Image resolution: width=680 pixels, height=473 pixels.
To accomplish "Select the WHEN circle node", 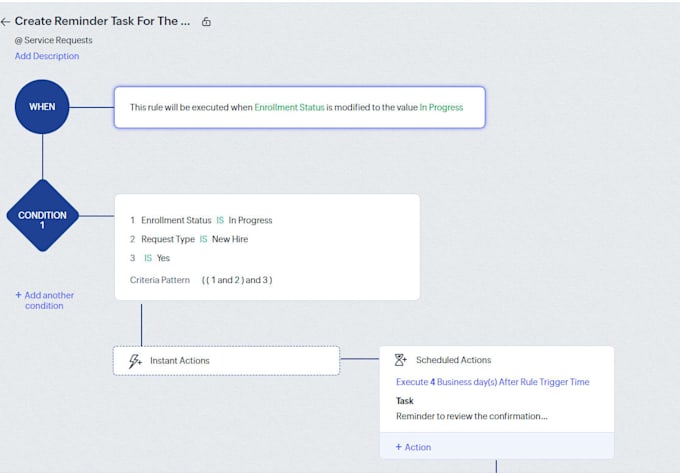I will (42, 107).
